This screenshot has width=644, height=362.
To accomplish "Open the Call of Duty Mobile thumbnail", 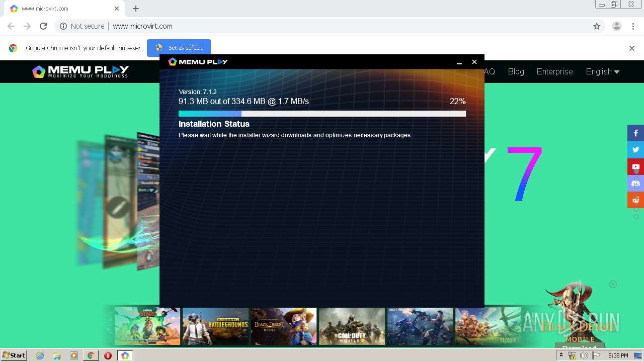I will pos(352,326).
